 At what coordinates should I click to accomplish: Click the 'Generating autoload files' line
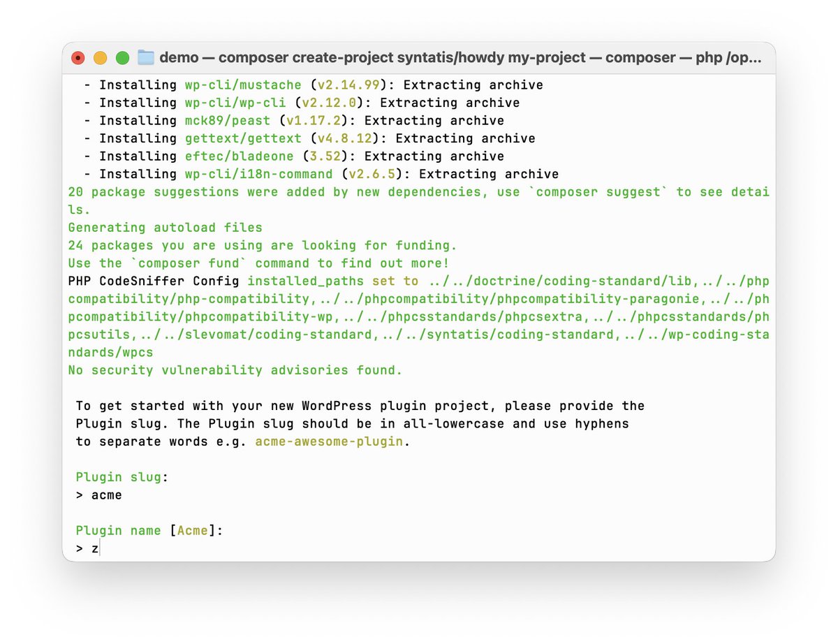pos(166,228)
